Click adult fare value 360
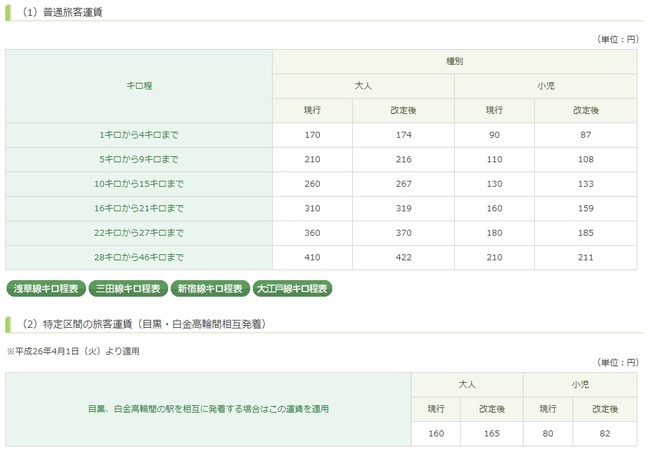This screenshot has height=451, width=650. coord(312,233)
